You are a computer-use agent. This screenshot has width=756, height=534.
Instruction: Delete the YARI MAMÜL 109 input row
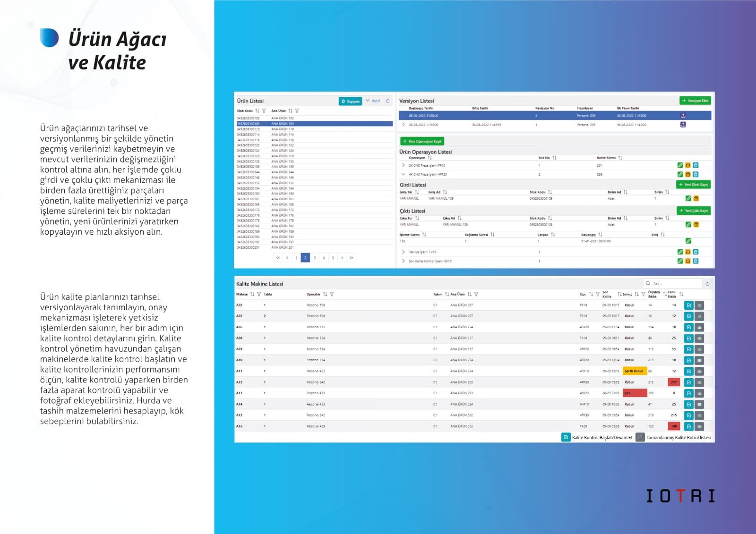click(696, 199)
